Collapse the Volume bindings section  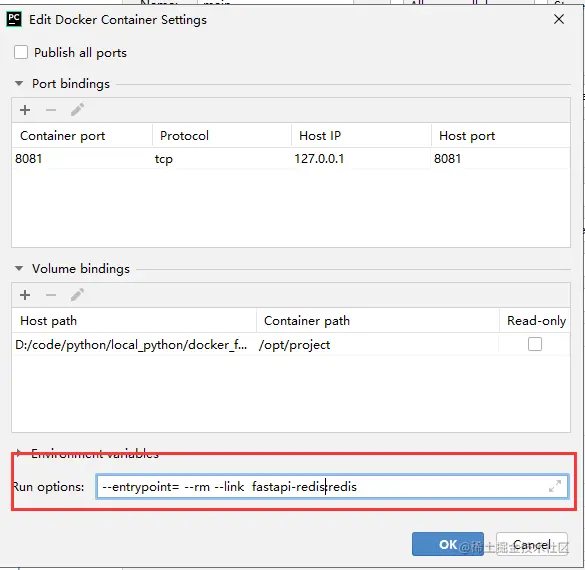19,269
